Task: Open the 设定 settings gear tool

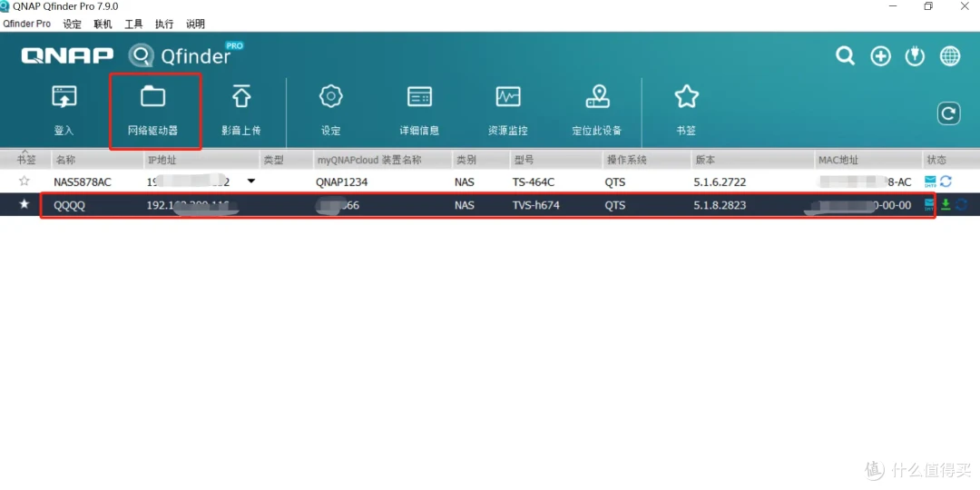Action: click(330, 112)
